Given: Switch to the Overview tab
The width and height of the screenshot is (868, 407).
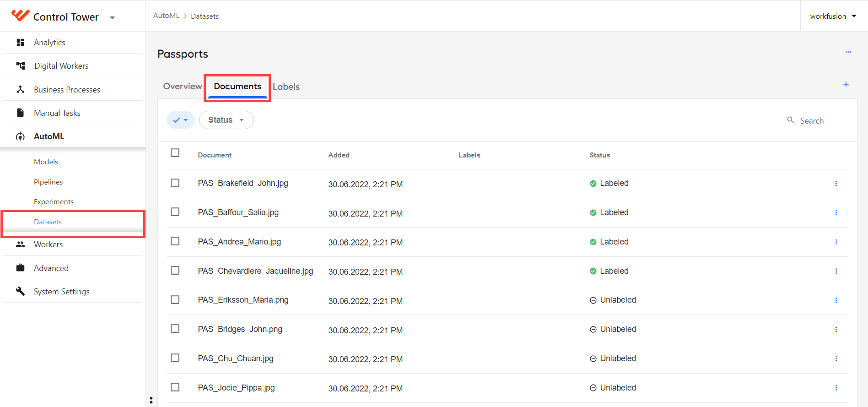Looking at the screenshot, I should click(183, 87).
